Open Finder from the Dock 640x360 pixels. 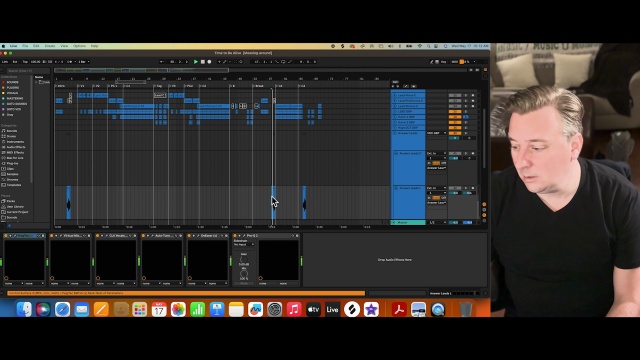tap(24, 309)
